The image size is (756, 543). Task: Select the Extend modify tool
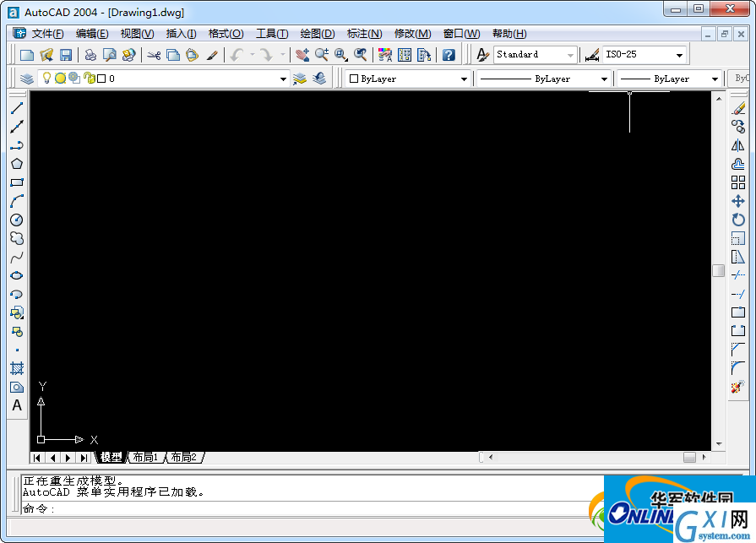pyautogui.click(x=738, y=295)
